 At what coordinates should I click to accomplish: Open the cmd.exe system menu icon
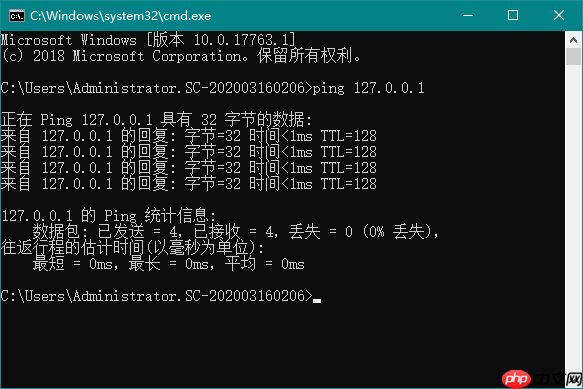pyautogui.click(x=17, y=16)
